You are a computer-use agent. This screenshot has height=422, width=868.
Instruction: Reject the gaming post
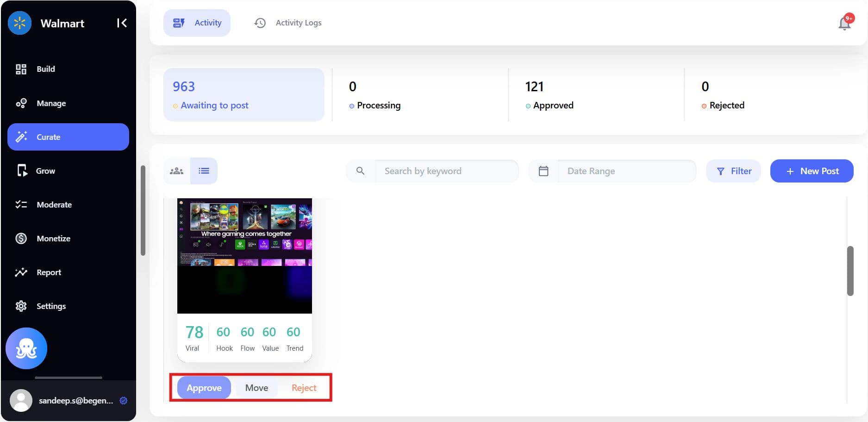click(304, 388)
